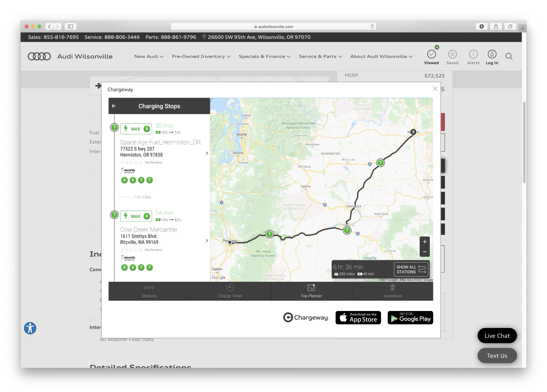Select the Ritzville charging stop marker on map

(380, 163)
